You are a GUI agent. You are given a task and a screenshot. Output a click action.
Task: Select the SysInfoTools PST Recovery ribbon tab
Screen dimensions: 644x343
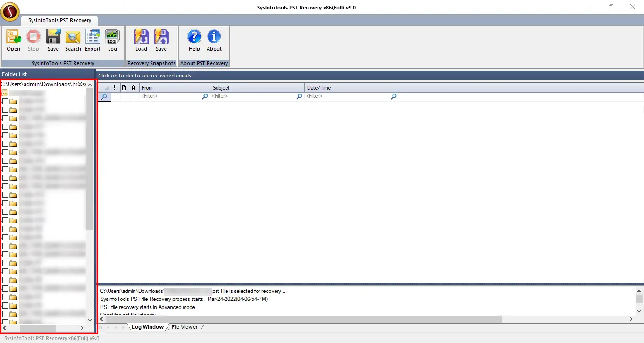click(59, 20)
